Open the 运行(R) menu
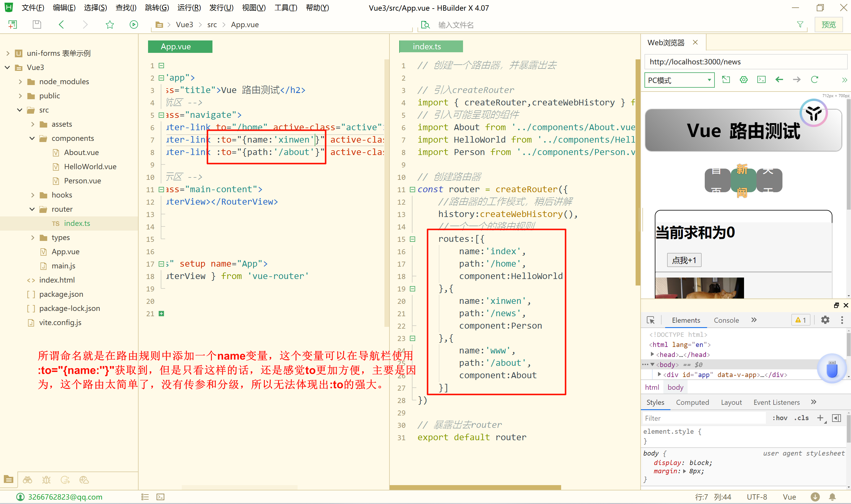 tap(189, 7)
